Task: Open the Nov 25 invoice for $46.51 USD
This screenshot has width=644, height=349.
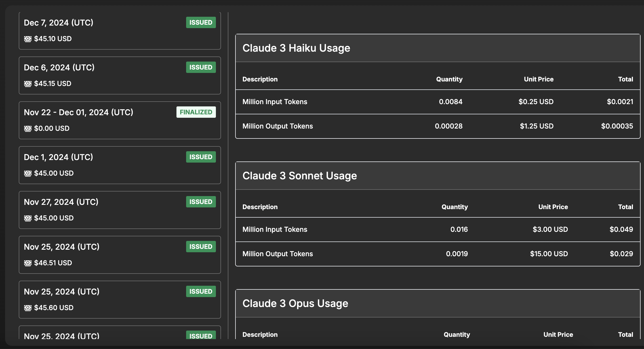Action: pos(120,255)
